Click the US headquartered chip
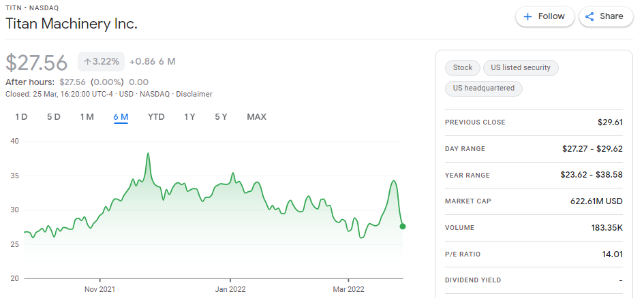Viewport: 644px width, 298px height. pyautogui.click(x=483, y=88)
